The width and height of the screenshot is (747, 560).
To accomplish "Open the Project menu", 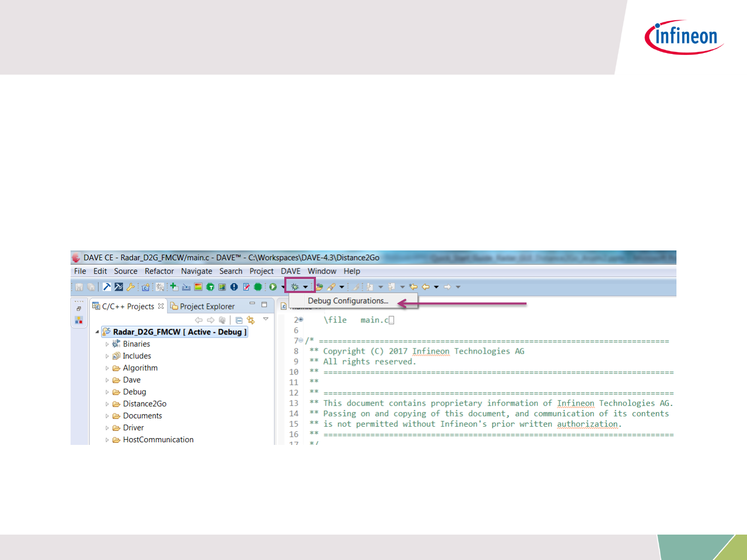I will [x=261, y=271].
